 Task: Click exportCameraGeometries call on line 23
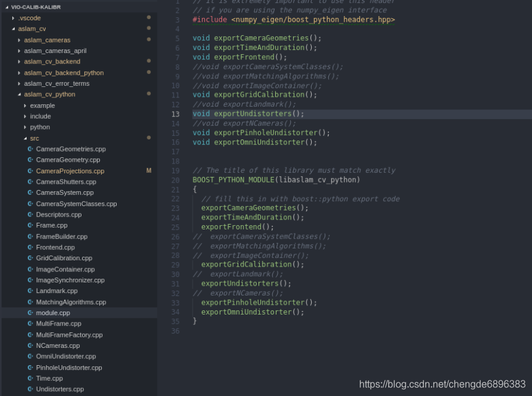click(248, 208)
